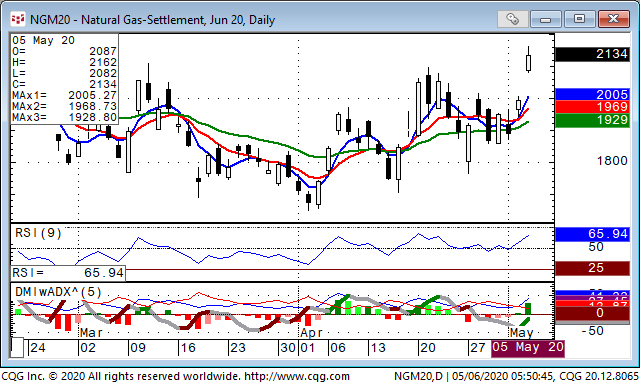Click the RSI= 65.94 value box
The width and height of the screenshot is (640, 384).
[68, 273]
